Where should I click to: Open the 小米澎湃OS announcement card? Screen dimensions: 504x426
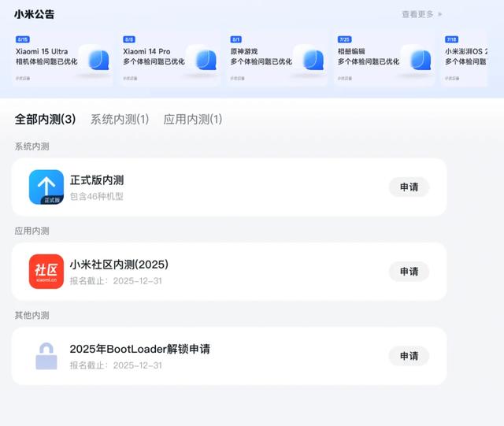(465, 58)
